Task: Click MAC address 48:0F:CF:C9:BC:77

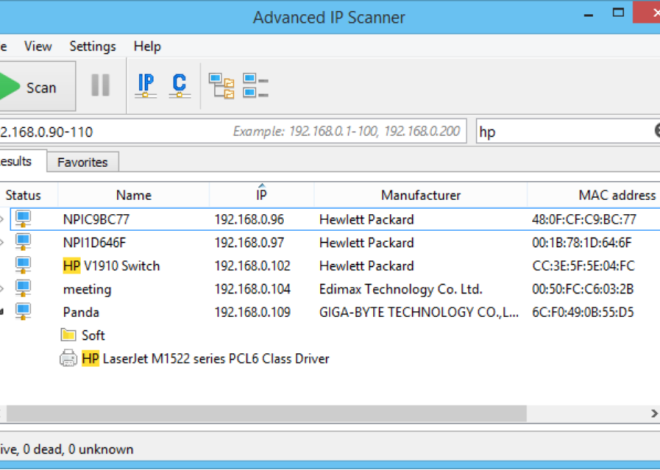Action: point(584,219)
